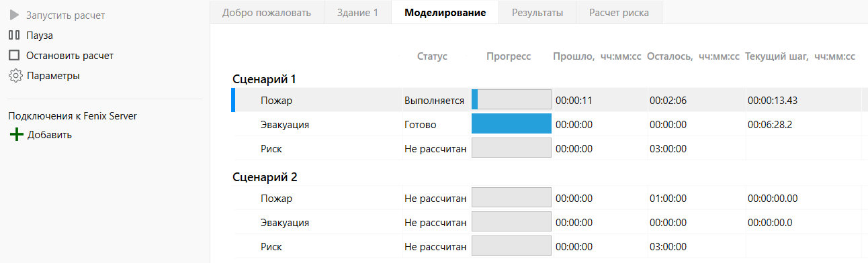This screenshot has width=868, height=263.
Task: Click the Готово status cell
Action: click(420, 124)
